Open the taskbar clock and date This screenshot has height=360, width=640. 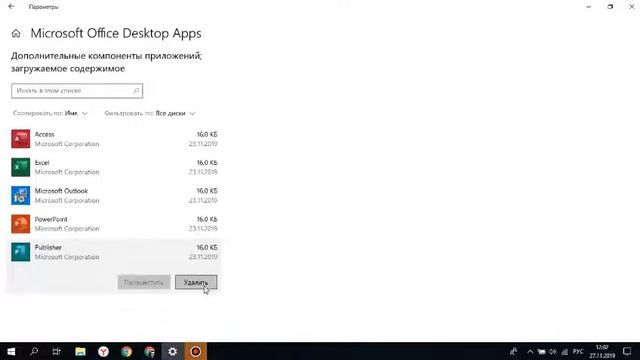tap(602, 351)
